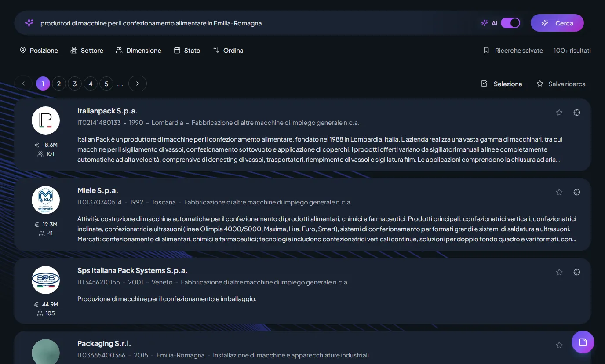Open the Sps Italiana Pack Systems logo

click(x=46, y=280)
